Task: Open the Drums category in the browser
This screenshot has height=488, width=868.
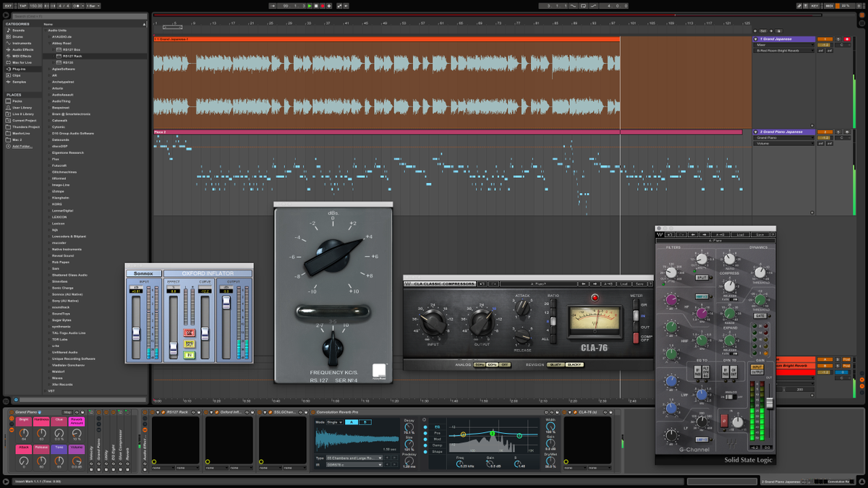Action: 17,37
